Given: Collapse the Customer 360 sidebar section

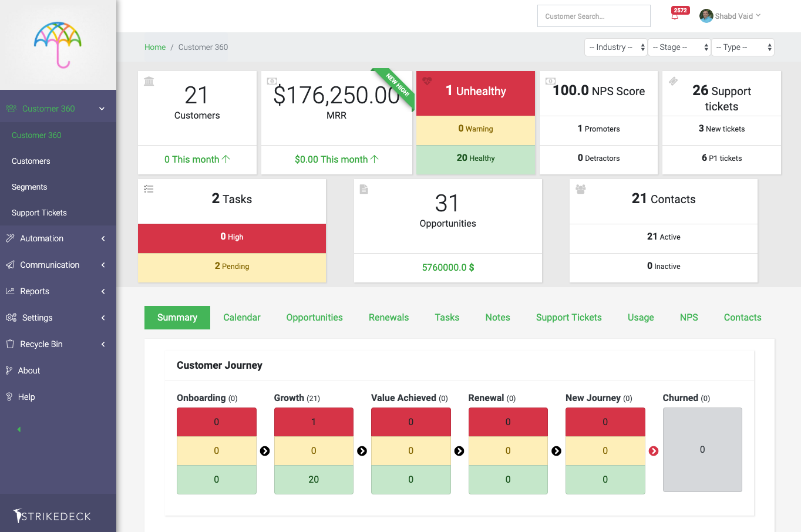Looking at the screenshot, I should 102,109.
